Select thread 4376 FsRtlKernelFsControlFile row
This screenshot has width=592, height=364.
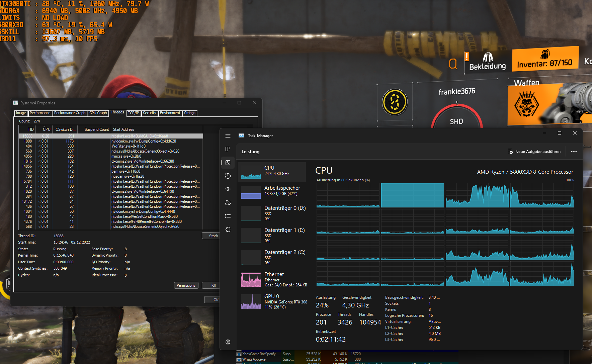coord(111,221)
